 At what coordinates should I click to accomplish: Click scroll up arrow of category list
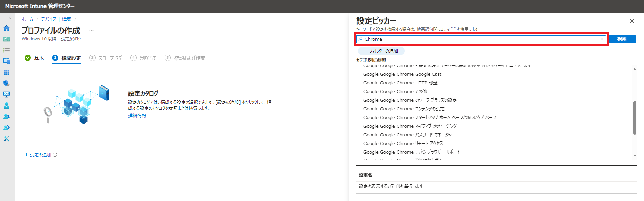click(x=635, y=69)
